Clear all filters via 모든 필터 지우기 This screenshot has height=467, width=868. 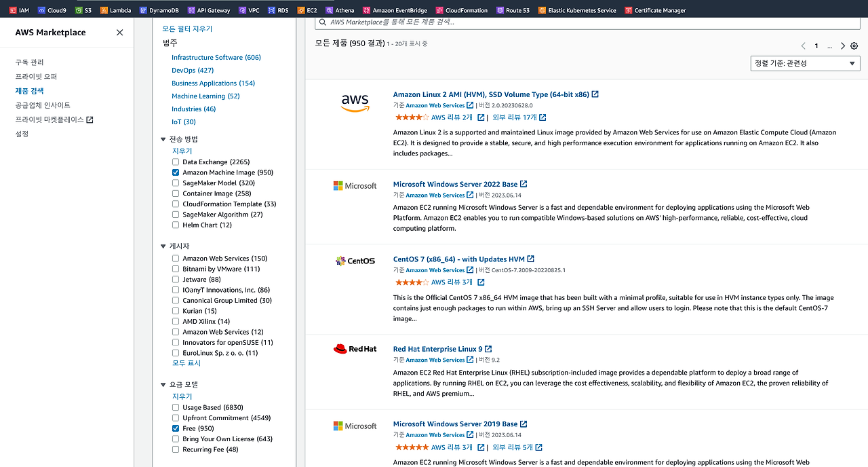click(x=188, y=29)
